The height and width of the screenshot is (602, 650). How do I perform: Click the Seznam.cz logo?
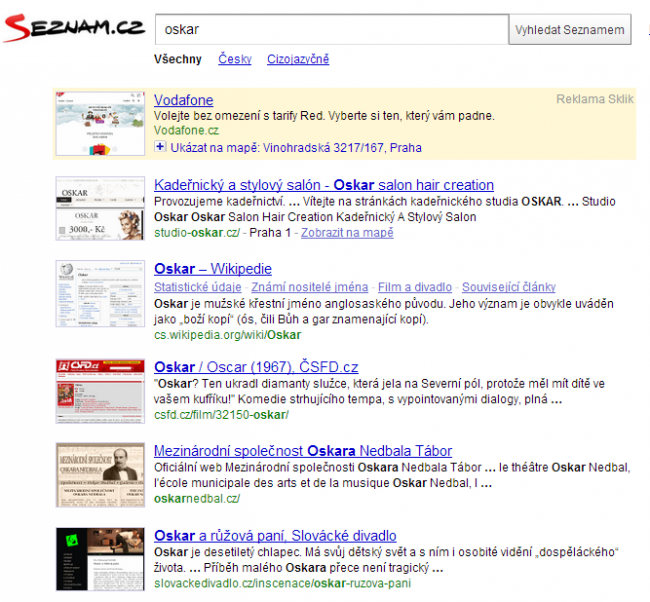coord(74,28)
